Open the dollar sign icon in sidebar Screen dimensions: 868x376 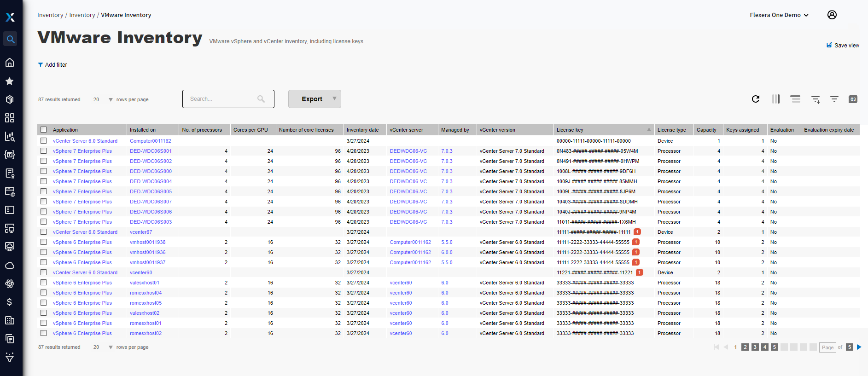[10, 302]
